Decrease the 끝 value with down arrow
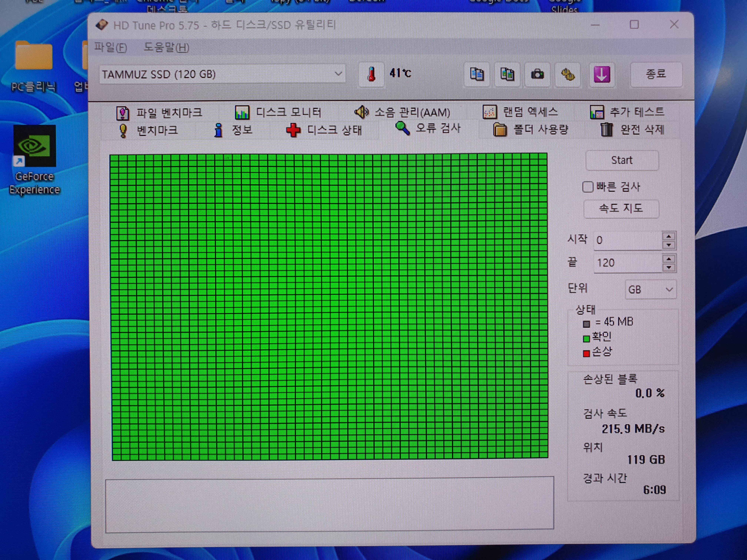This screenshot has height=560, width=747. (669, 268)
